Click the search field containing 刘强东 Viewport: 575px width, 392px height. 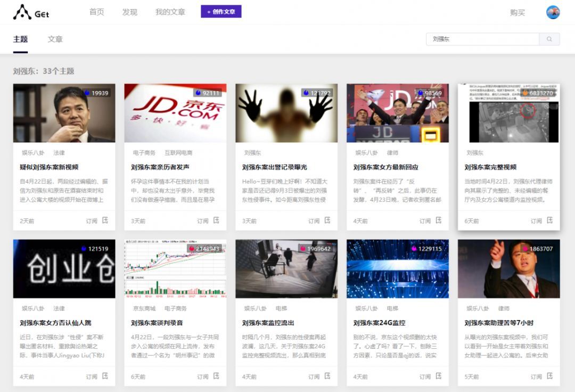(x=482, y=39)
